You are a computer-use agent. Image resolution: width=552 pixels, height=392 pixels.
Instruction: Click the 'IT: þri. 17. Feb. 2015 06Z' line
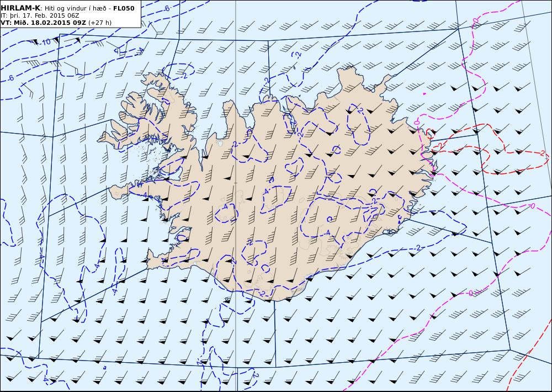tap(40, 15)
